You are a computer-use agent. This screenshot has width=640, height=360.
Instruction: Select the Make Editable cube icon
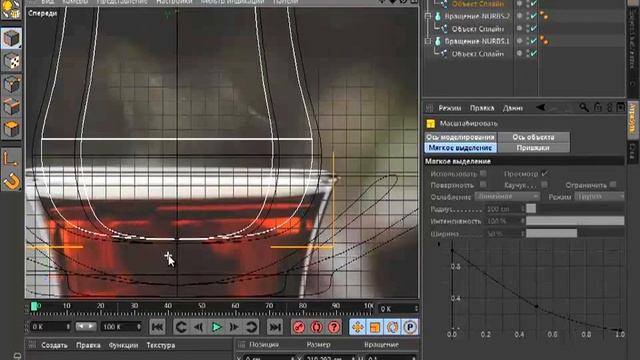click(11, 39)
